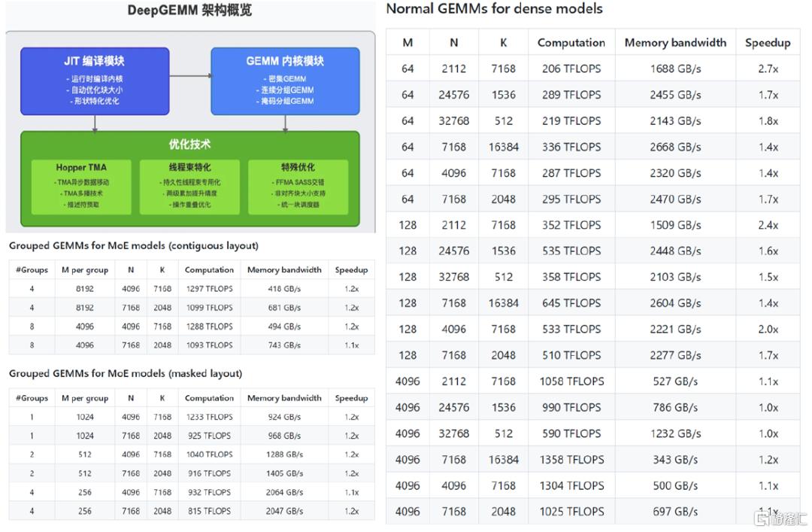
Task: Click the "289 TFLOPS" cell
Action: coord(571,95)
